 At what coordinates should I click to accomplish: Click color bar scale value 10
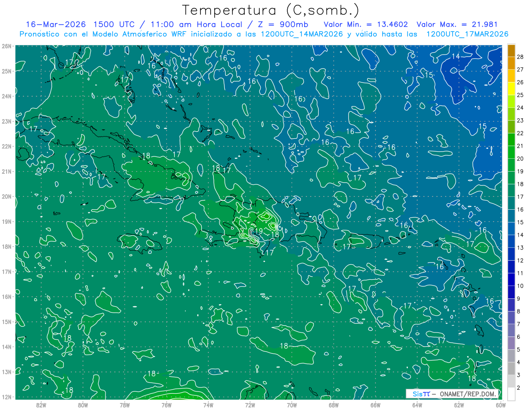tap(521, 286)
